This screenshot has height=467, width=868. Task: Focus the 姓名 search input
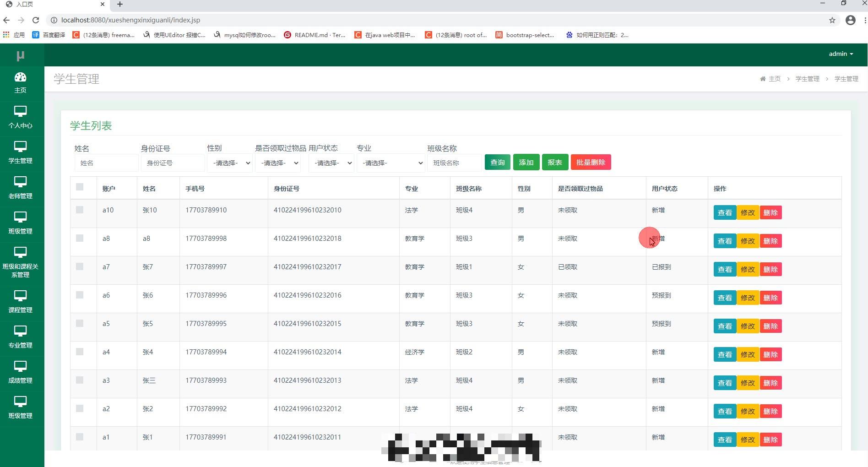[106, 163]
